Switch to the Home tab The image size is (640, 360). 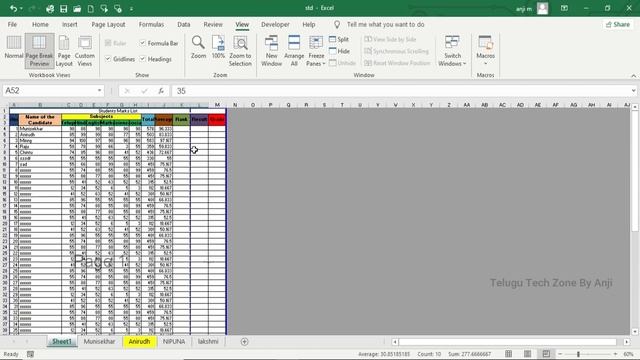(x=40, y=24)
